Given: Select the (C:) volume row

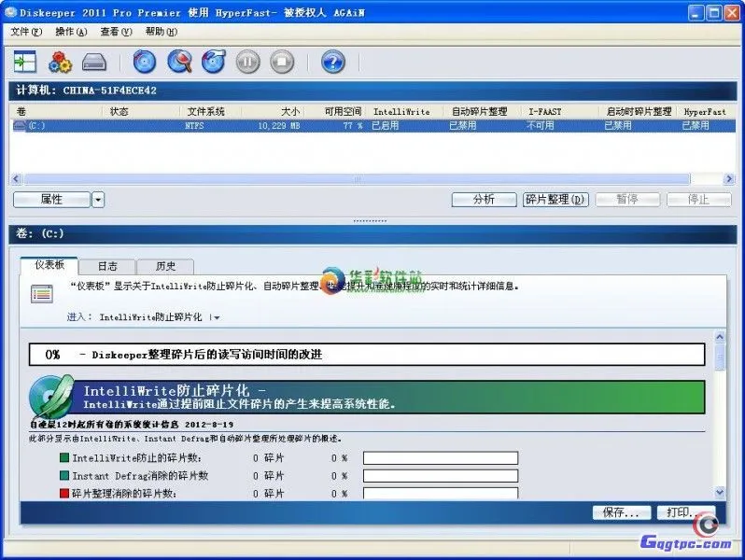Looking at the screenshot, I should [x=372, y=125].
